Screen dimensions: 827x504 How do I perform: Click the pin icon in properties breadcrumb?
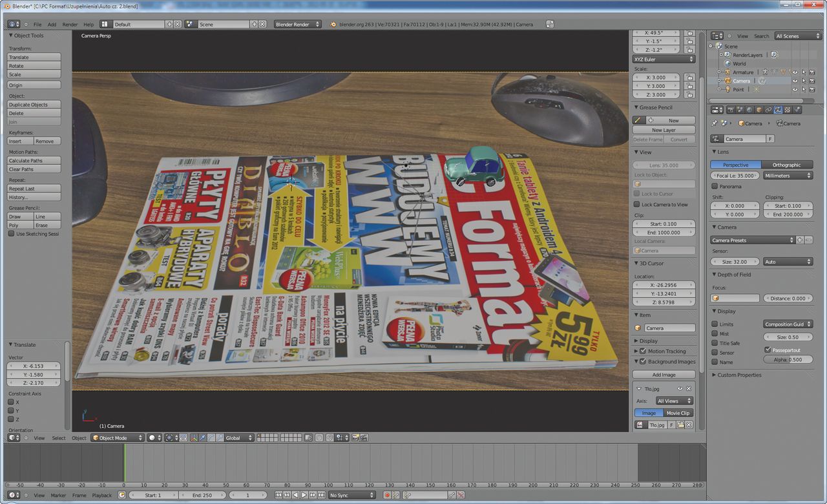(x=714, y=123)
